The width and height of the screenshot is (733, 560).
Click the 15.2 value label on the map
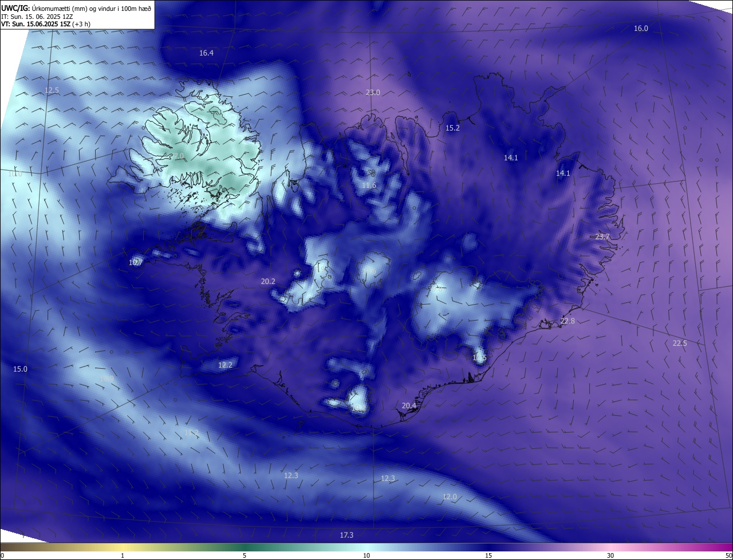pos(453,128)
